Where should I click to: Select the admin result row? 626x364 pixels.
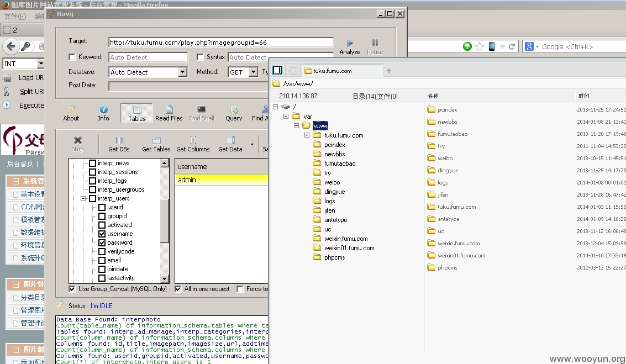click(x=222, y=180)
